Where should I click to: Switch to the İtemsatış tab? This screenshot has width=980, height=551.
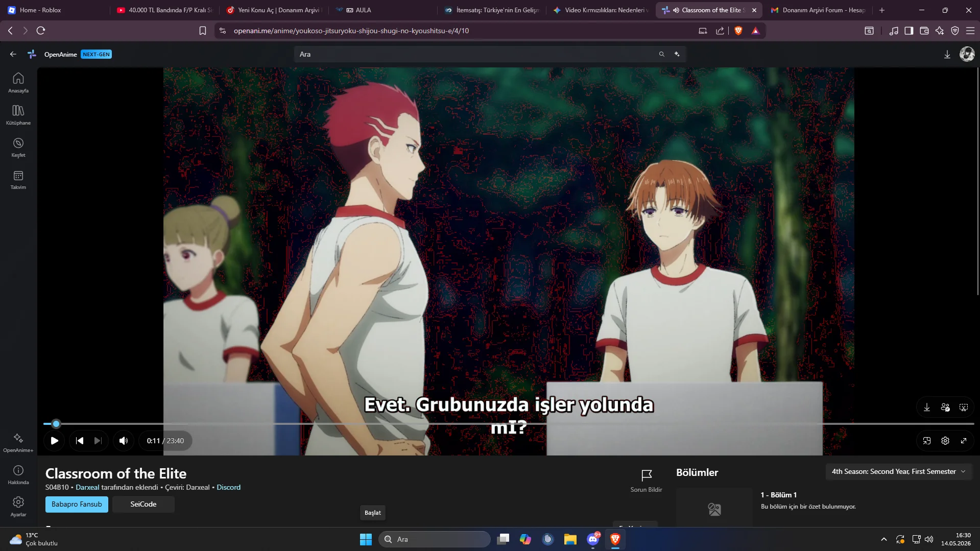(x=492, y=10)
